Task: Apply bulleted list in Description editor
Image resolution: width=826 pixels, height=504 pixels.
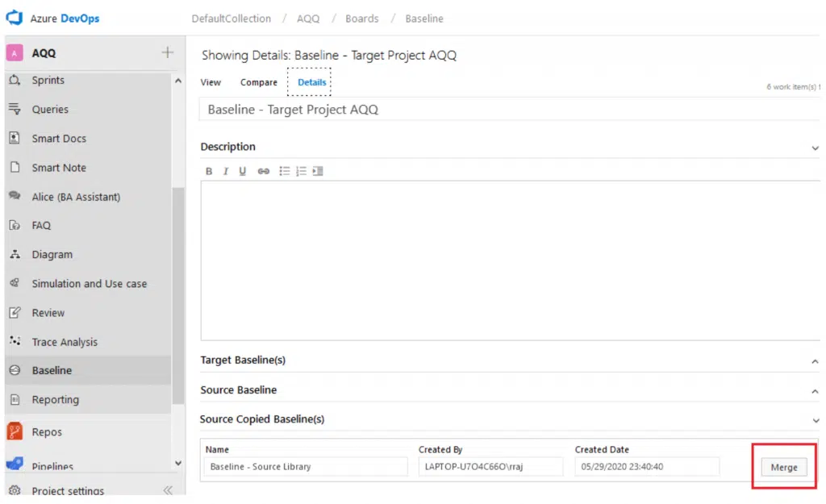Action: [x=285, y=171]
